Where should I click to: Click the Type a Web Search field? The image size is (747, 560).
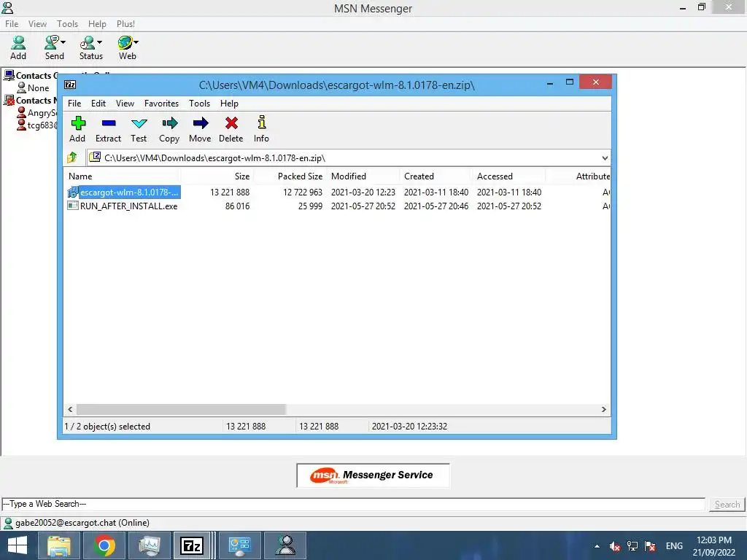pyautogui.click(x=353, y=504)
